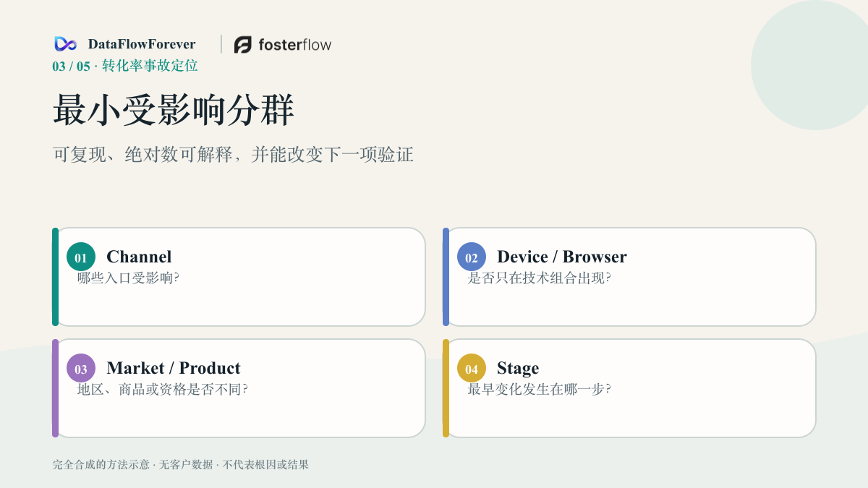Click the text 是否只在技术组合出现?
The height and width of the screenshot is (488, 868).
pos(540,278)
